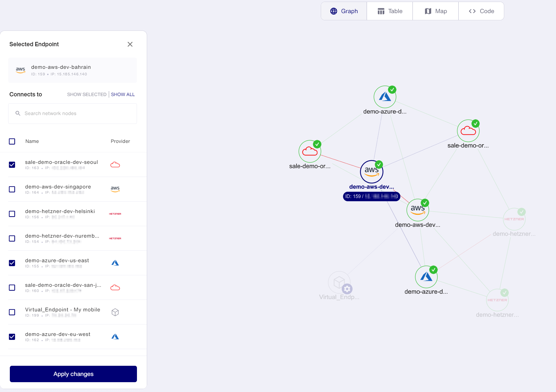The width and height of the screenshot is (556, 392).
Task: Check the demo-hetzner-dev-helsinki checkbox
Action: pos(12,214)
